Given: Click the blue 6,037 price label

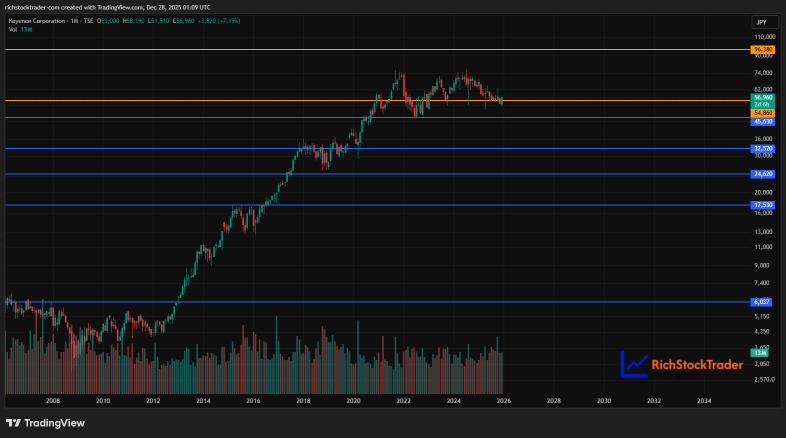Looking at the screenshot, I should (x=761, y=302).
